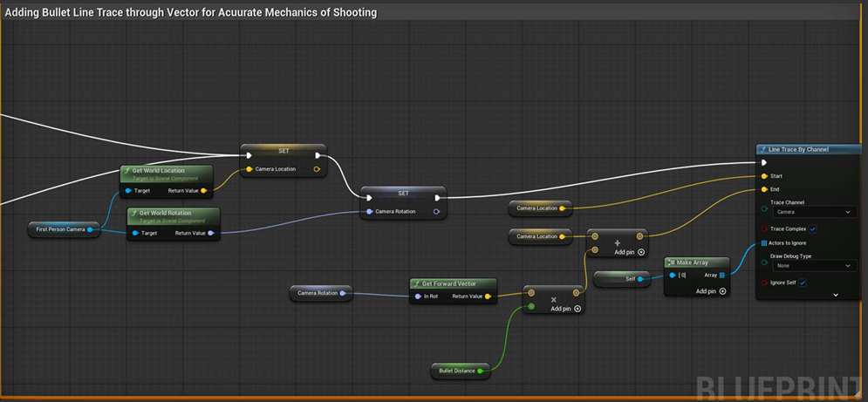The height and width of the screenshot is (402, 868).
Task: Click the Array output pin on Make Array
Action: click(x=722, y=276)
